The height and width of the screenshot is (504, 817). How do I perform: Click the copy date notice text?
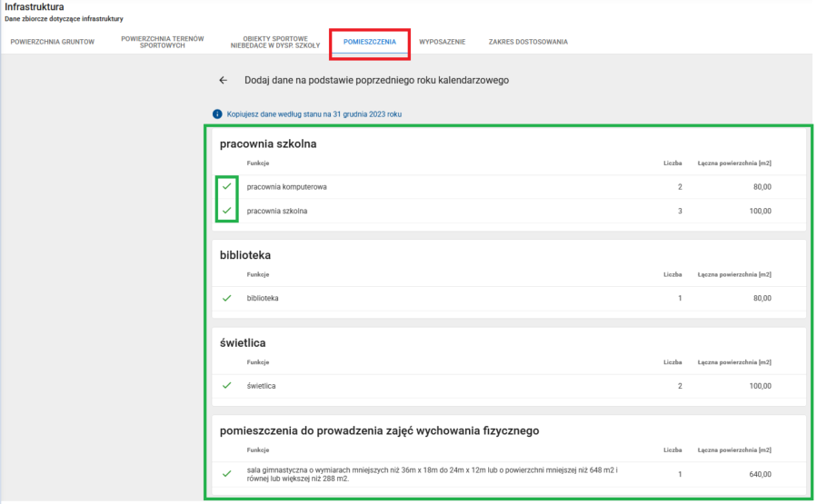pyautogui.click(x=314, y=114)
